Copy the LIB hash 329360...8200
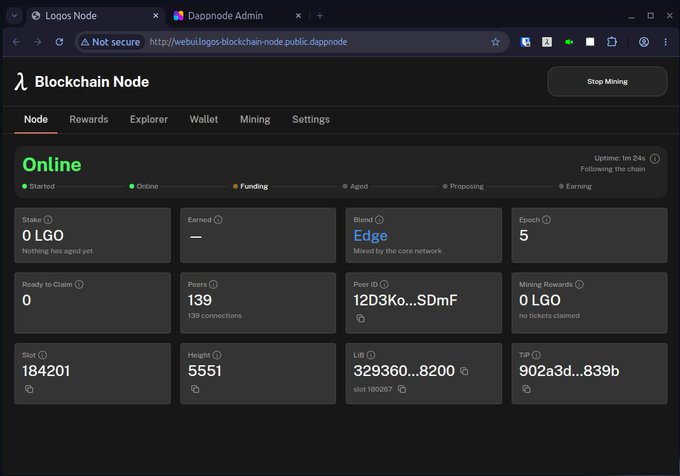The image size is (680, 476). point(464,371)
